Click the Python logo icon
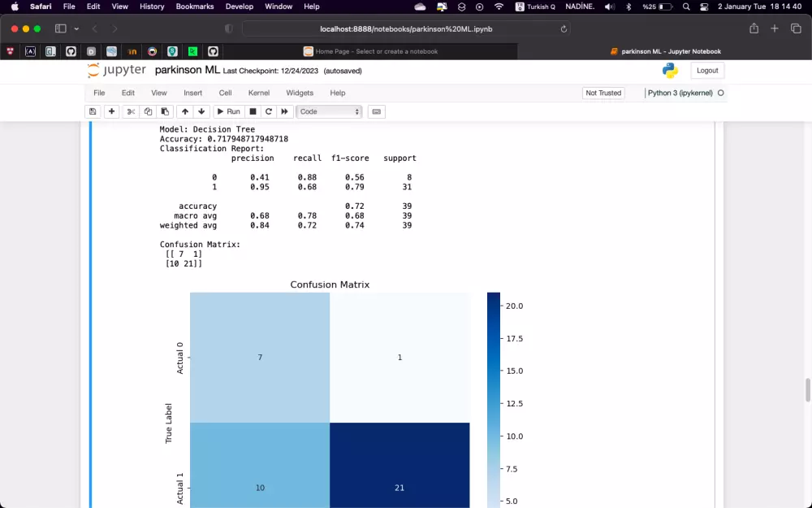The width and height of the screenshot is (812, 508). 670,71
